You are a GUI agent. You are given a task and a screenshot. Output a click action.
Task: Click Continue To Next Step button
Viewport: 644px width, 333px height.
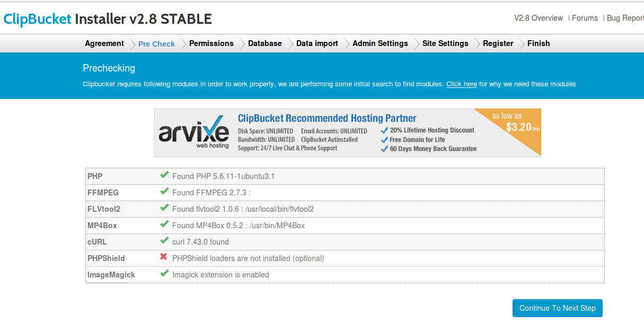tap(558, 308)
